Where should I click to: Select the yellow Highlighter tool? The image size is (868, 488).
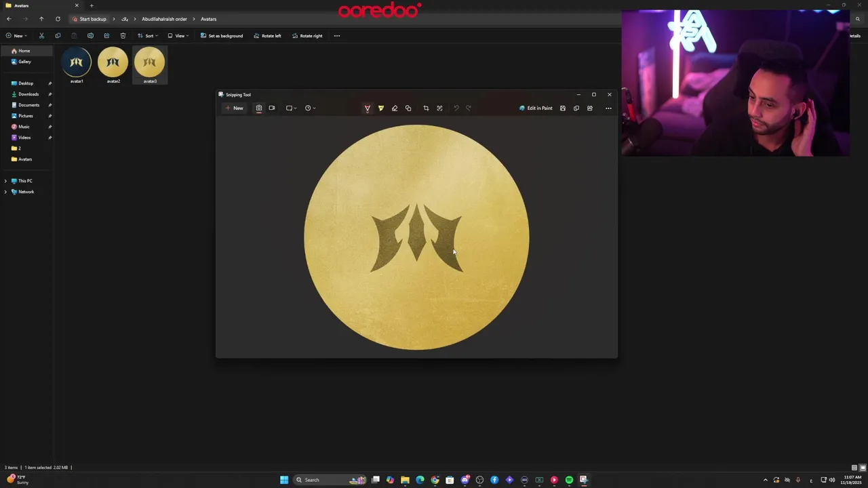(381, 108)
